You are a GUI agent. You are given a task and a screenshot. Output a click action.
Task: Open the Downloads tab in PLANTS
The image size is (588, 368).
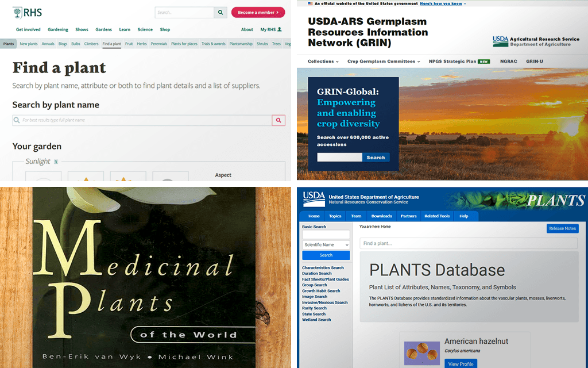[381, 216]
